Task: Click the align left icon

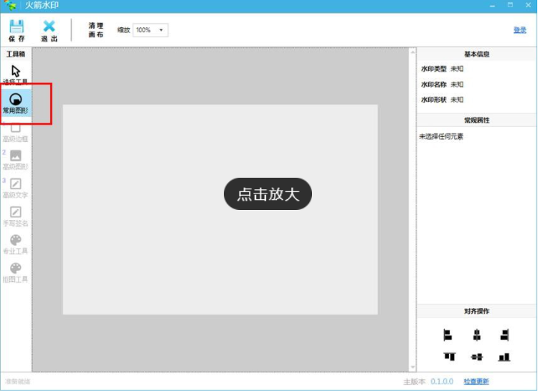Action: [x=448, y=335]
